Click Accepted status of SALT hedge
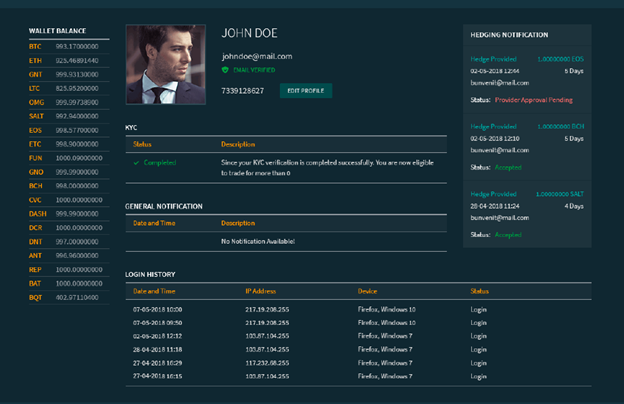The width and height of the screenshot is (624, 404). 508,235
